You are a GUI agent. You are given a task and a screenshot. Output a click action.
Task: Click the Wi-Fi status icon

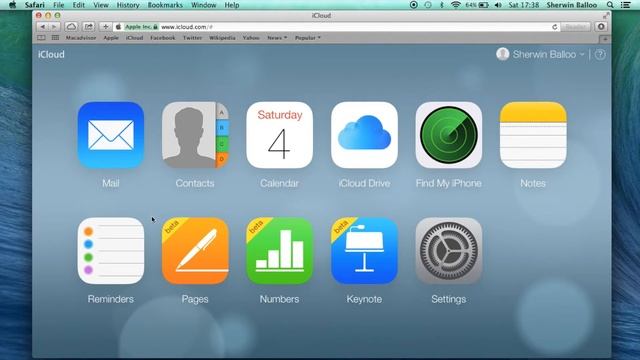coord(456,5)
